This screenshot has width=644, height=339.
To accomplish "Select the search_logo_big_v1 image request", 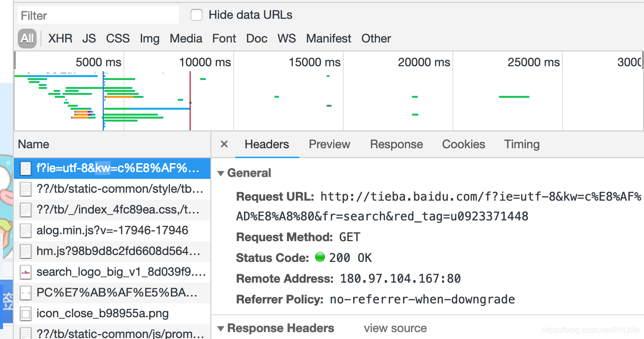I will pyautogui.click(x=112, y=272).
